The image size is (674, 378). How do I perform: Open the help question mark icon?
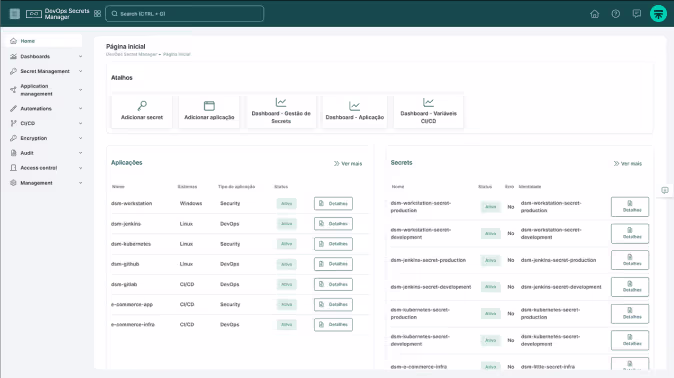click(x=616, y=14)
